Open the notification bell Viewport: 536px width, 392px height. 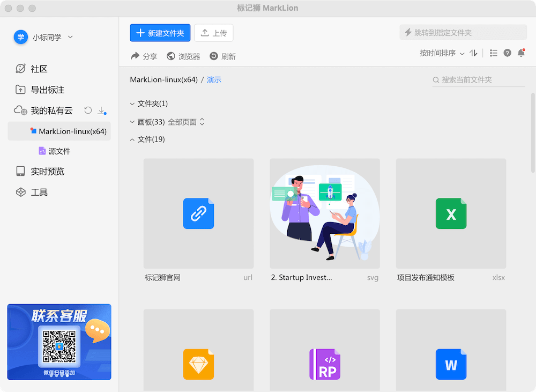point(520,53)
